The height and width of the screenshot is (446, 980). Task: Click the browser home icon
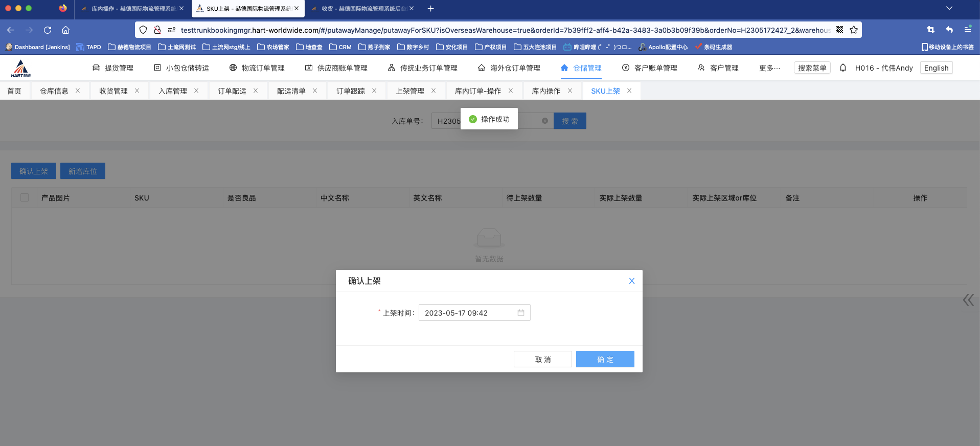pos(65,30)
